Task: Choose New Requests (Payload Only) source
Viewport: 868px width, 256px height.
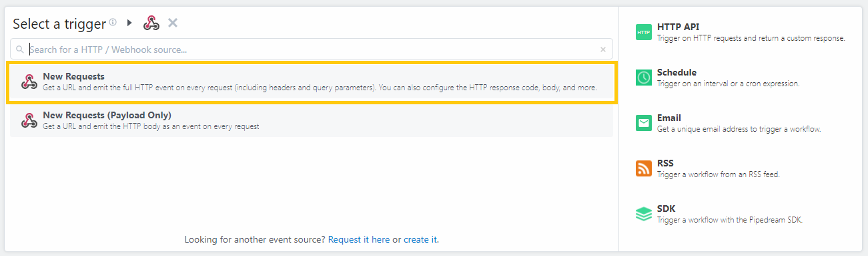Action: [312, 121]
